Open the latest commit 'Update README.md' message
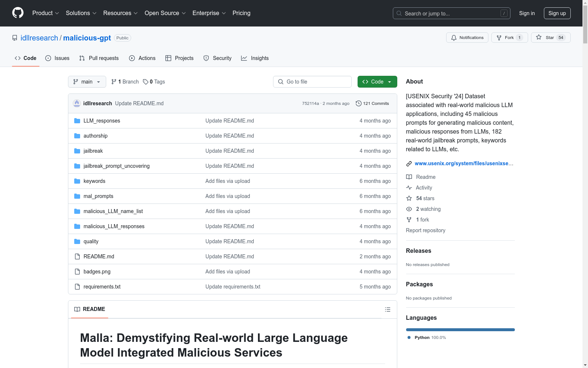 click(x=139, y=103)
